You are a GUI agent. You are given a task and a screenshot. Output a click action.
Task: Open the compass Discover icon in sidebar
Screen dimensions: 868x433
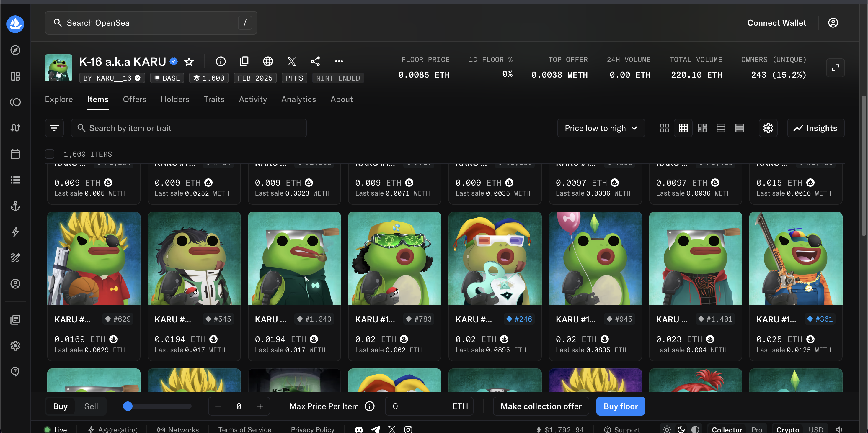click(x=15, y=50)
